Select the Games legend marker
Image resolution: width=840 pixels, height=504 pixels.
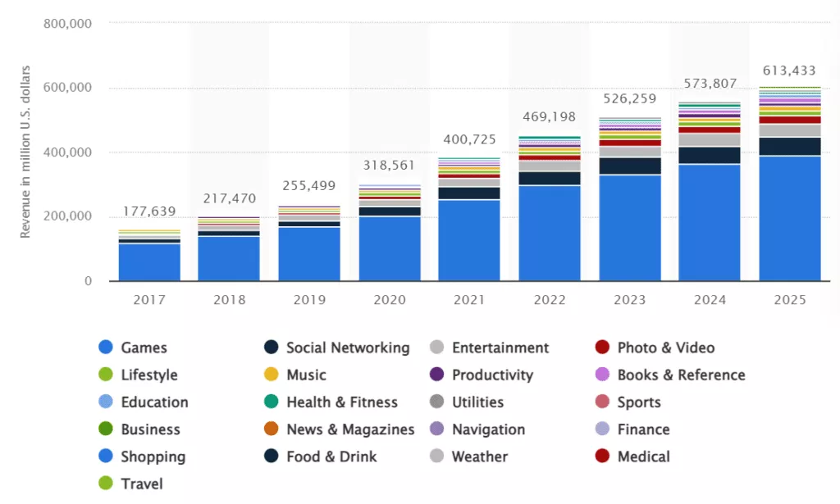click(x=107, y=347)
